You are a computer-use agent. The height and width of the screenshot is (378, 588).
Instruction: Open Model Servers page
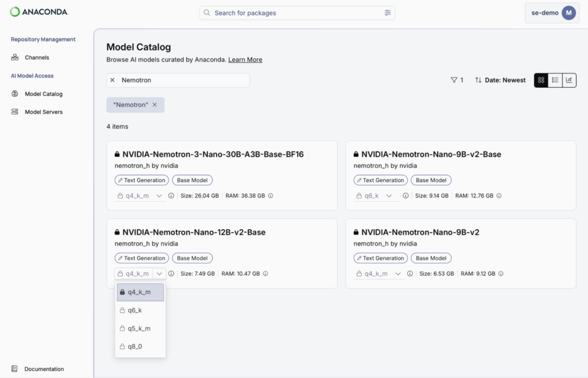coord(44,112)
